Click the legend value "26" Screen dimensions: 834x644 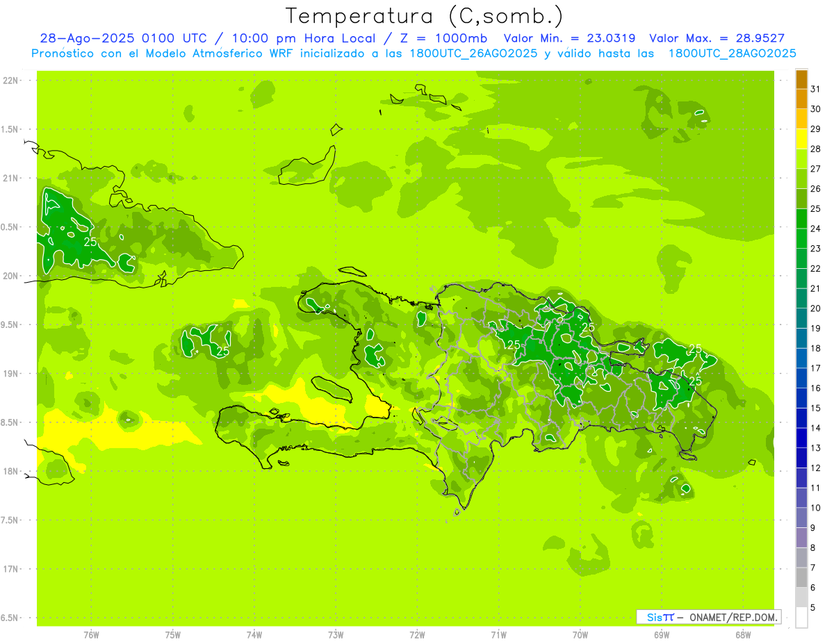click(815, 189)
